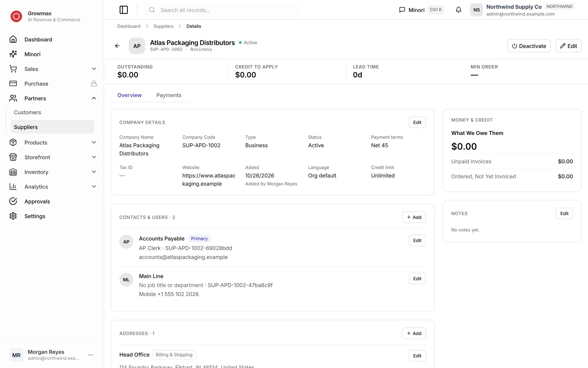Viewport: 588px width, 368px height.
Task: Open Settings gear in sidebar
Action: (13, 216)
